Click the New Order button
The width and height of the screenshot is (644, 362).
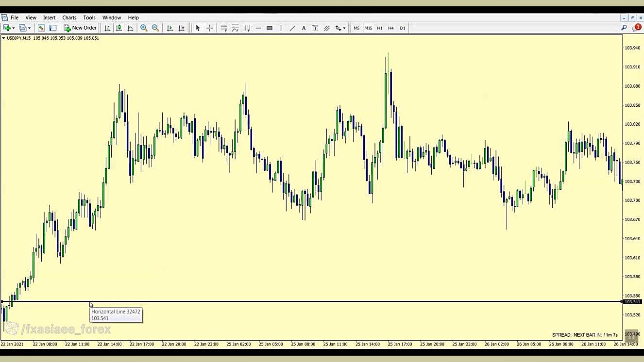[81, 28]
